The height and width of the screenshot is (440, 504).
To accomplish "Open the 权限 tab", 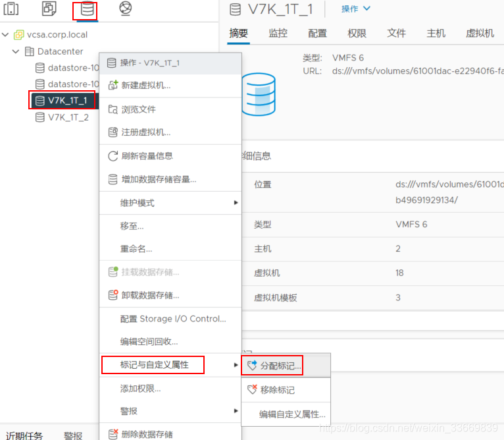I will [x=357, y=33].
